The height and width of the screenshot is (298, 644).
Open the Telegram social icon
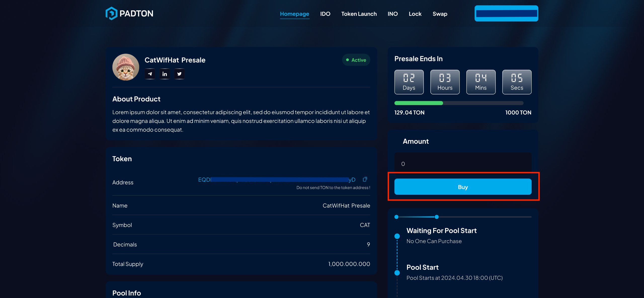pyautogui.click(x=150, y=74)
